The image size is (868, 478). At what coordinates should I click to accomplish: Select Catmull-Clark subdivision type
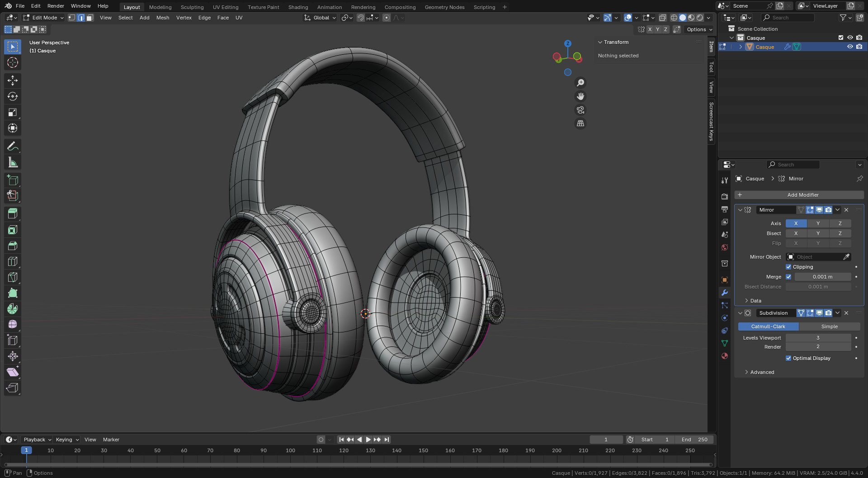coord(768,327)
